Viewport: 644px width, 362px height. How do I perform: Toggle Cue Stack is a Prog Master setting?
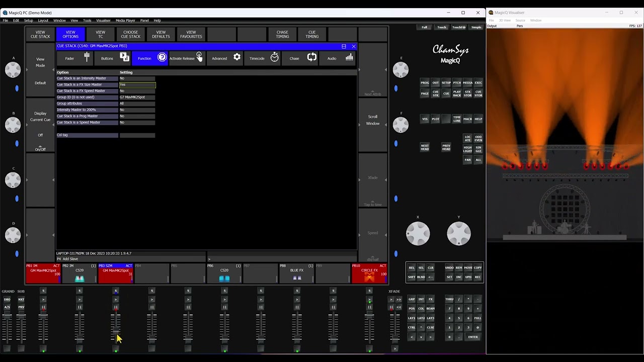(x=137, y=116)
